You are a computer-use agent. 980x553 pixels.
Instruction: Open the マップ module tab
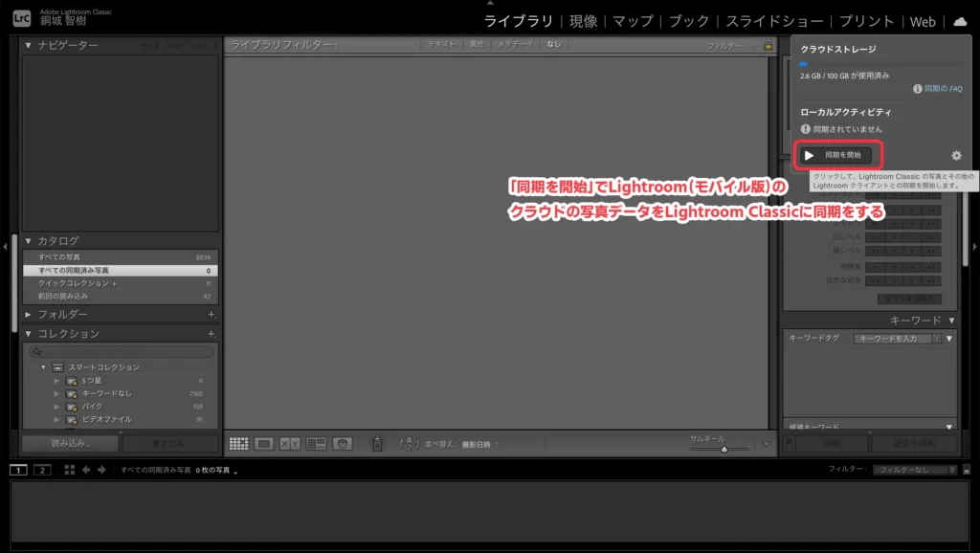point(633,21)
